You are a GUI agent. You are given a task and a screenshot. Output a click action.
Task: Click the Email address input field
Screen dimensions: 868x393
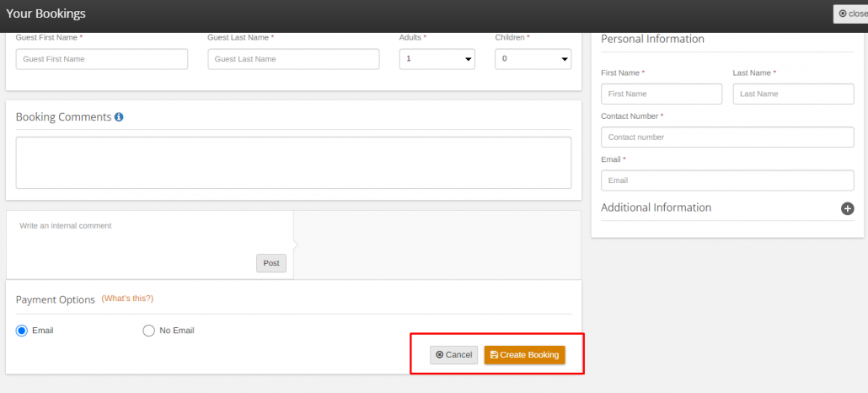(727, 180)
